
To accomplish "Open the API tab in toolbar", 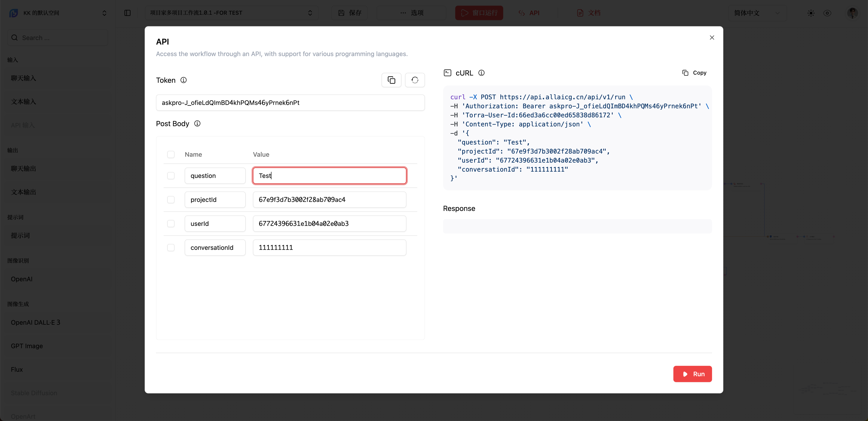I will 529,13.
